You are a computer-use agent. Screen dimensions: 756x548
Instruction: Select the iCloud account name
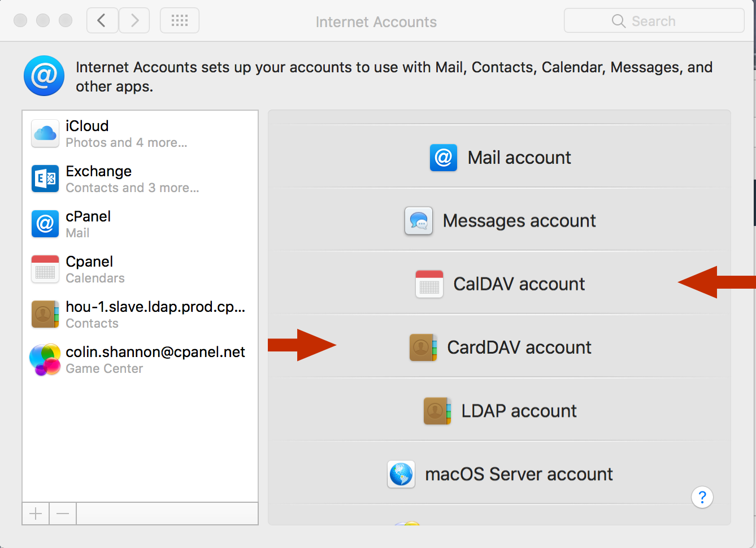[87, 126]
